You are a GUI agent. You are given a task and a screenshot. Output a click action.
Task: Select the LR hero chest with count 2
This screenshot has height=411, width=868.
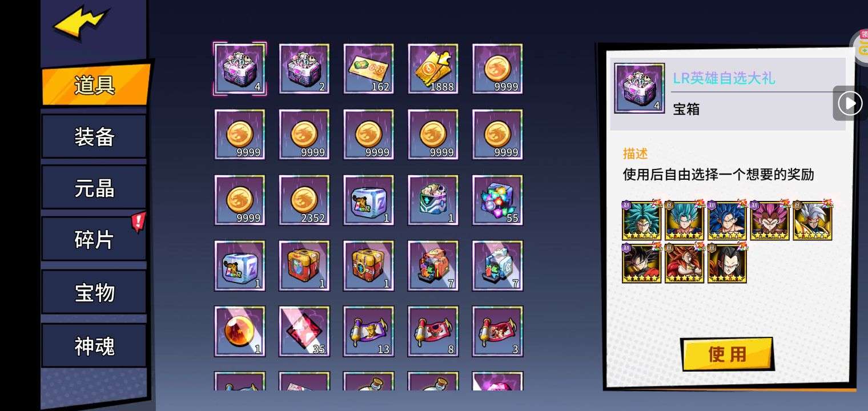click(304, 69)
